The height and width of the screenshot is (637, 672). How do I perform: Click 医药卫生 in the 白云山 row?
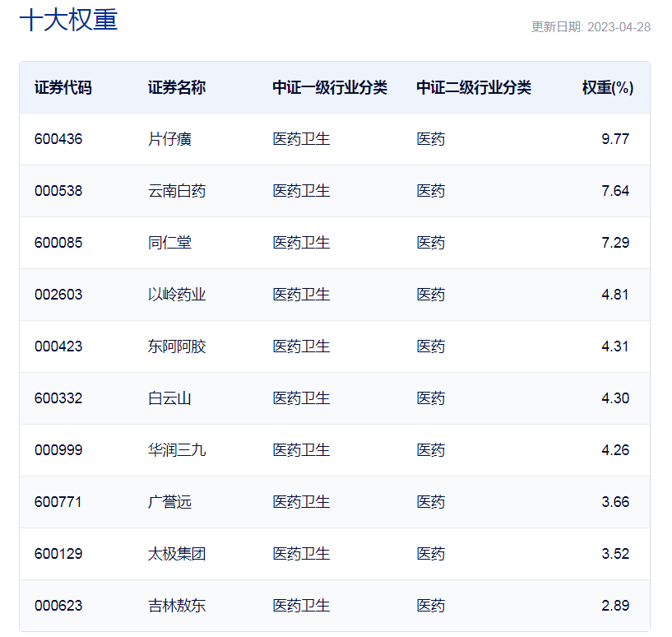pyautogui.click(x=301, y=398)
